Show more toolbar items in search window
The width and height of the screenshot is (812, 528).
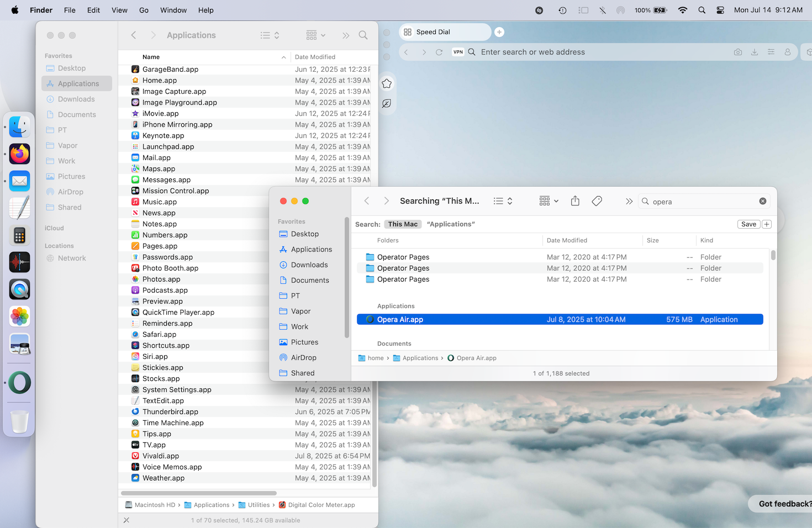tap(629, 201)
